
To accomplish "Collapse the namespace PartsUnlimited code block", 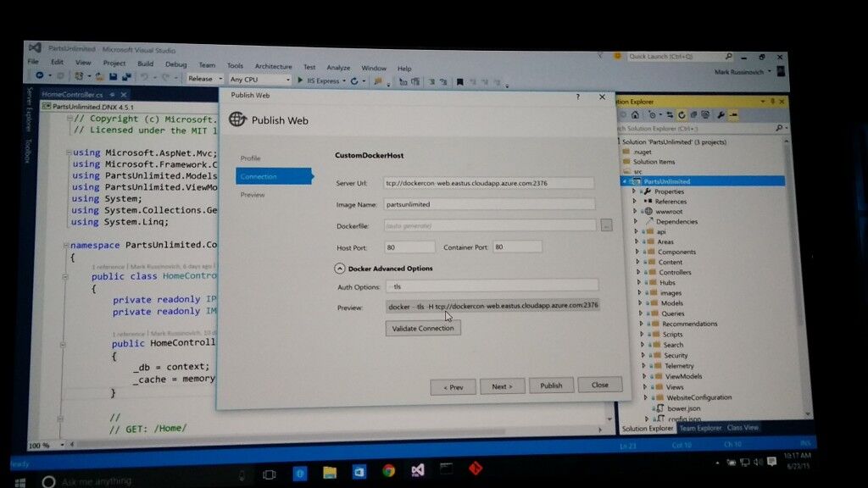I will point(65,245).
